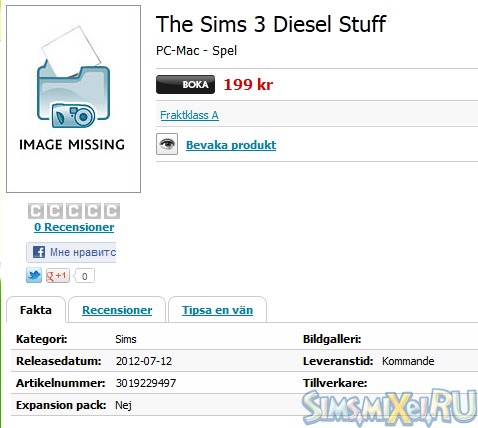The width and height of the screenshot is (478, 428).
Task: Click the Bevaka produkt link
Action: pos(231,145)
